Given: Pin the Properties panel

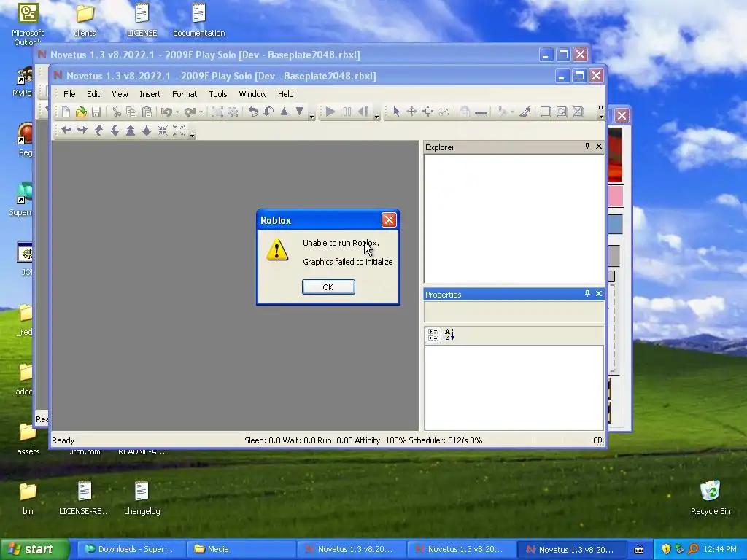Looking at the screenshot, I should tap(587, 294).
